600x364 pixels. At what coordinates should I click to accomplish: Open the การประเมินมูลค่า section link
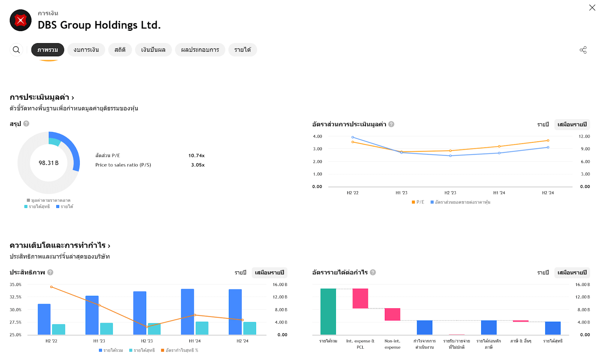(x=42, y=97)
